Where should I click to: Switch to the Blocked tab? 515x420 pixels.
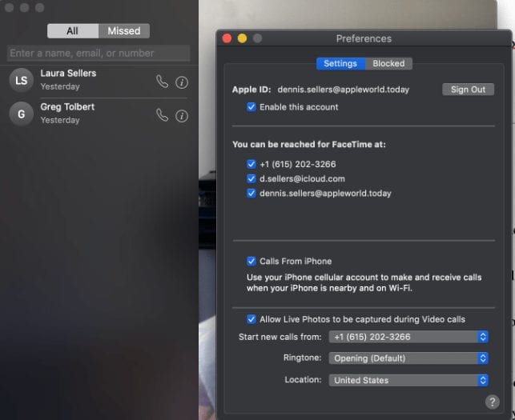coord(388,63)
